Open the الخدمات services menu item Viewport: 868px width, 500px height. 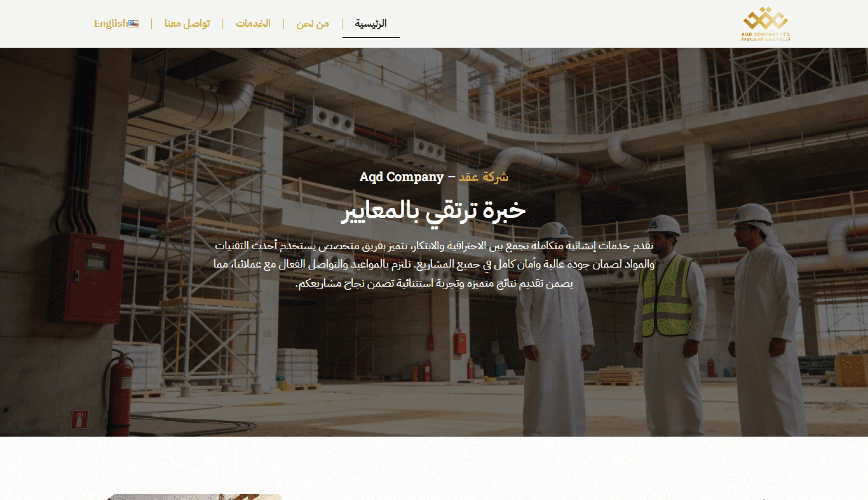tap(253, 23)
